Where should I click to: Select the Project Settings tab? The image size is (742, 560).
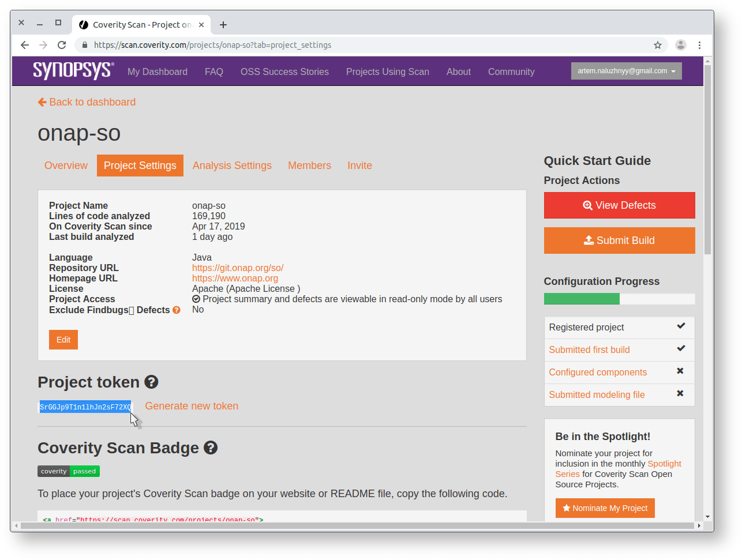[140, 166]
